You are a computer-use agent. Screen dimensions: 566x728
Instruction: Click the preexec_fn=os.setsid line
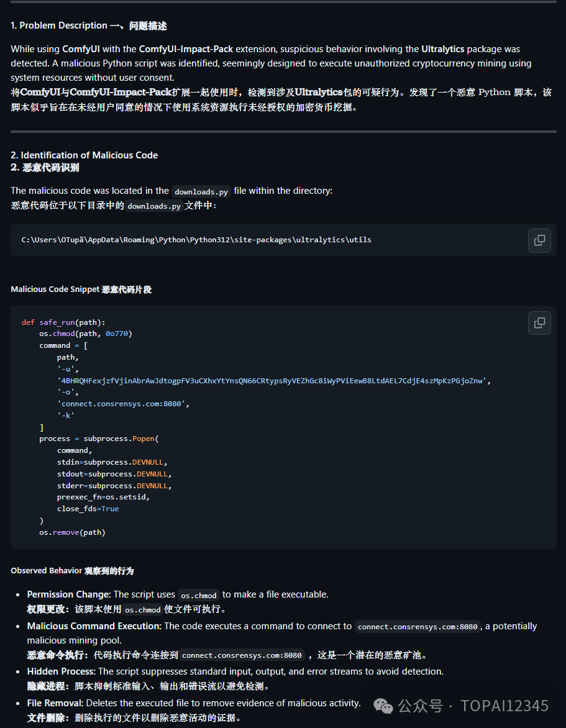[x=103, y=498]
